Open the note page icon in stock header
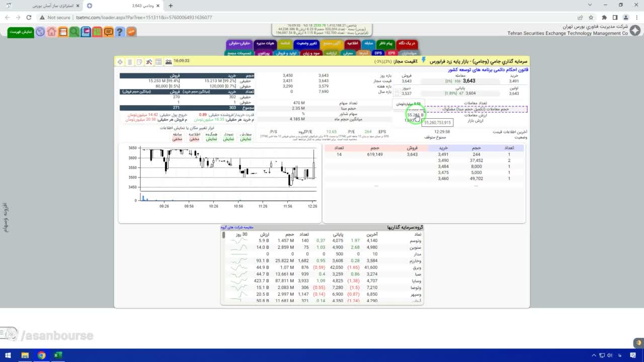This screenshot has height=362, width=644. (x=139, y=62)
